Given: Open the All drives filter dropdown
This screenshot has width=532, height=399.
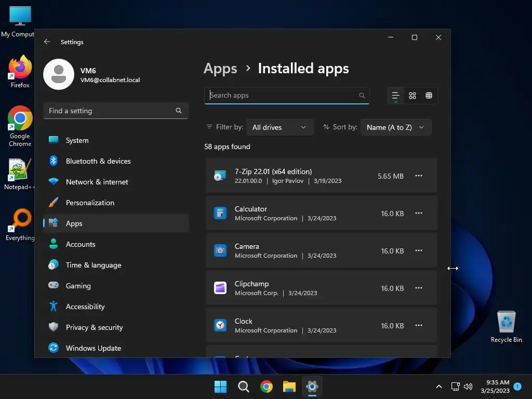Looking at the screenshot, I should click(x=280, y=127).
